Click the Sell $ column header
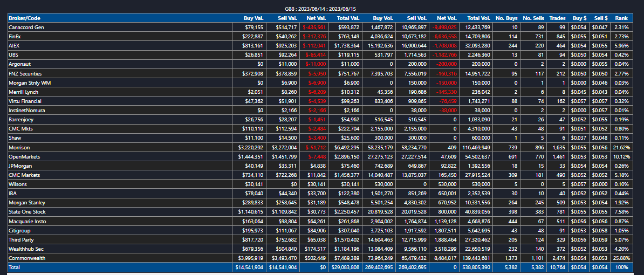 tap(601, 18)
